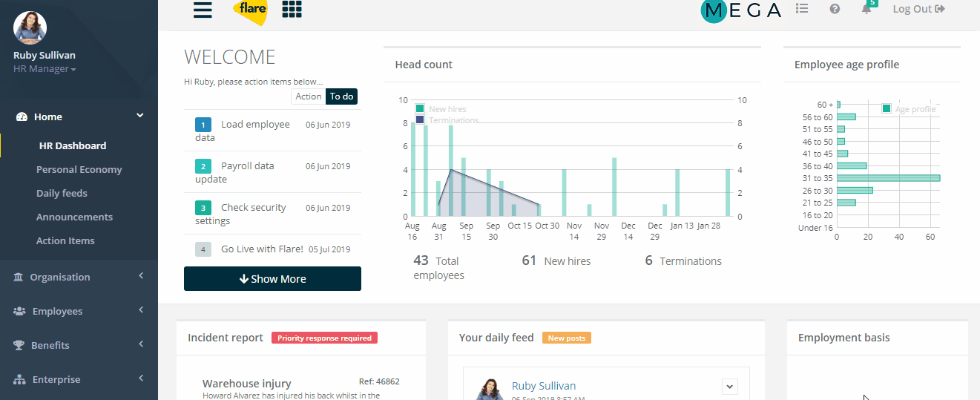This screenshot has height=400, width=980.
Task: Switch to the To do toggle
Action: (x=342, y=96)
